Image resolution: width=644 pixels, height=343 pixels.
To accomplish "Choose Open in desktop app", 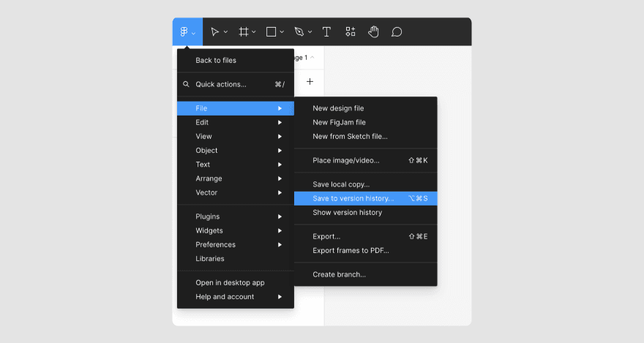I will pyautogui.click(x=236, y=283).
